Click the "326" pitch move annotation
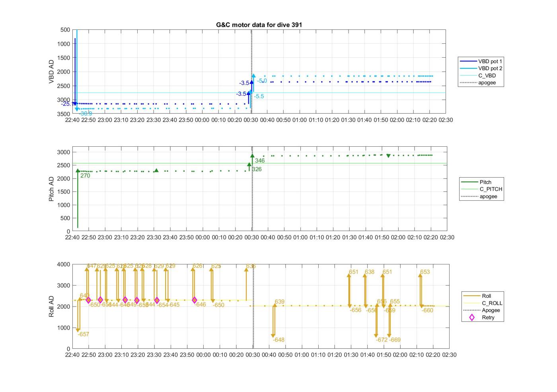 pos(257,169)
